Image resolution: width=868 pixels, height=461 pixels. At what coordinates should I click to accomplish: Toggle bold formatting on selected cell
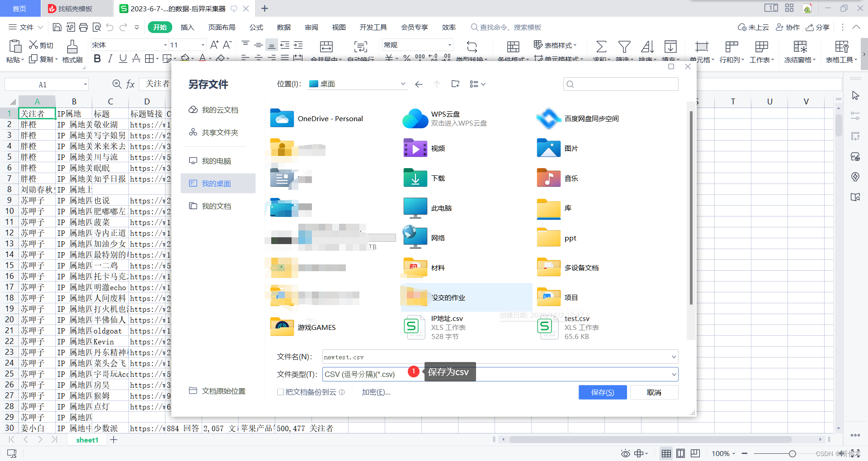click(x=97, y=58)
